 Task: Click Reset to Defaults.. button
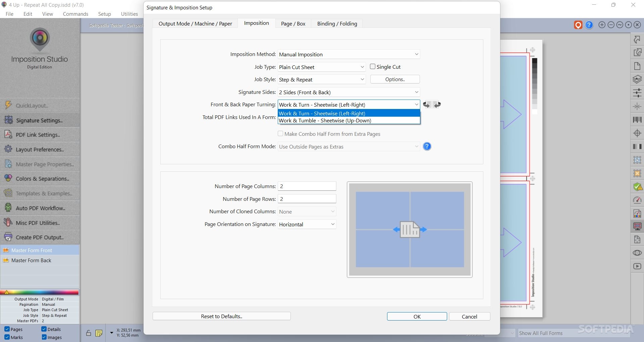(x=221, y=316)
